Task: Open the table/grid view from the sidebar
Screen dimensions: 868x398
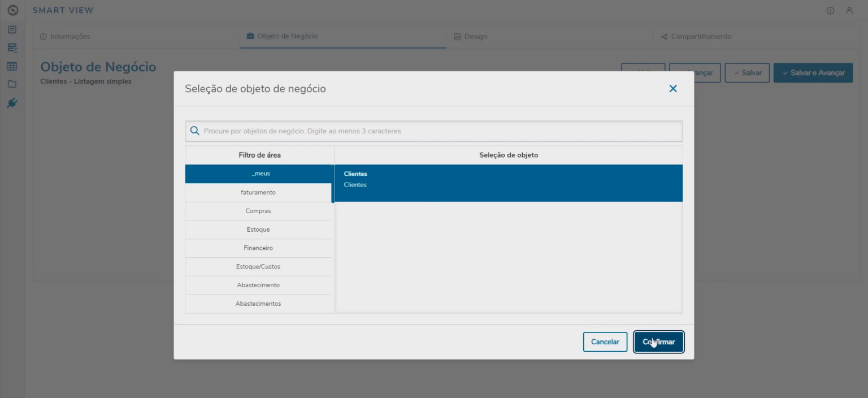Action: (x=12, y=66)
